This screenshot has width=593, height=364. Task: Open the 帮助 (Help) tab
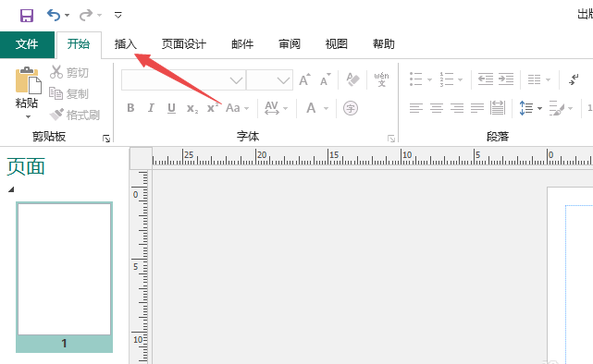tap(384, 44)
